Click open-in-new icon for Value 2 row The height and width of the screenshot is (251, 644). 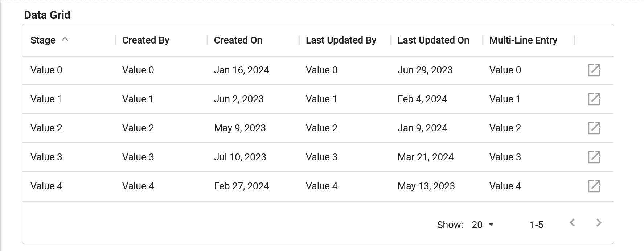coord(594,128)
